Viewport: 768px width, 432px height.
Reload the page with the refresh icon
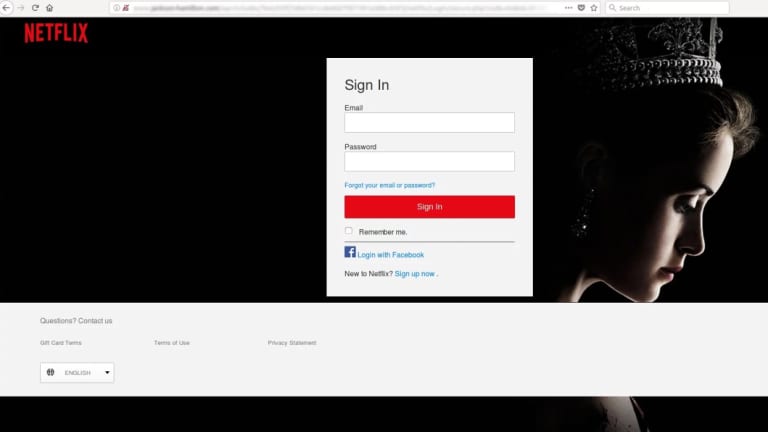[x=35, y=8]
